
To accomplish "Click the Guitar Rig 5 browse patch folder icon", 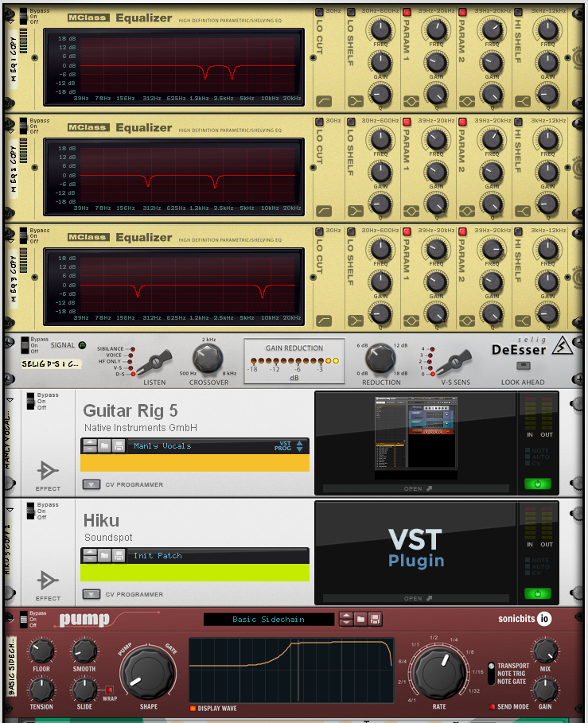I will [105, 446].
